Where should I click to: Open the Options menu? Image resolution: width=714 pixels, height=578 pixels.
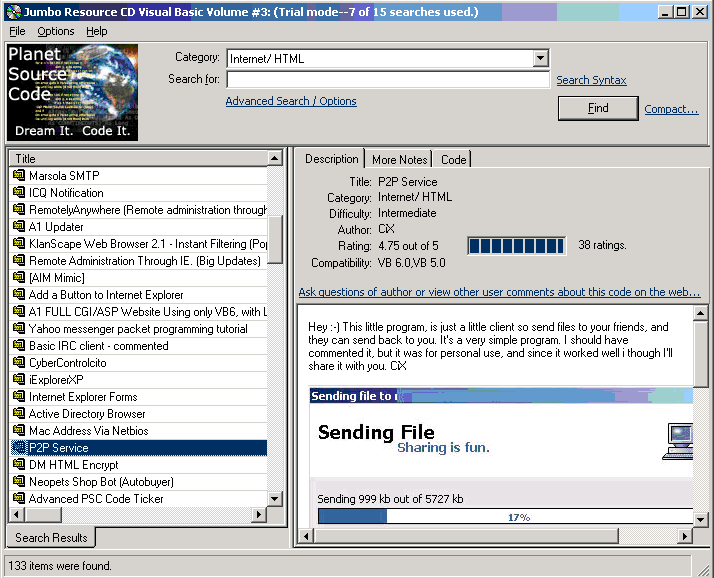point(56,31)
